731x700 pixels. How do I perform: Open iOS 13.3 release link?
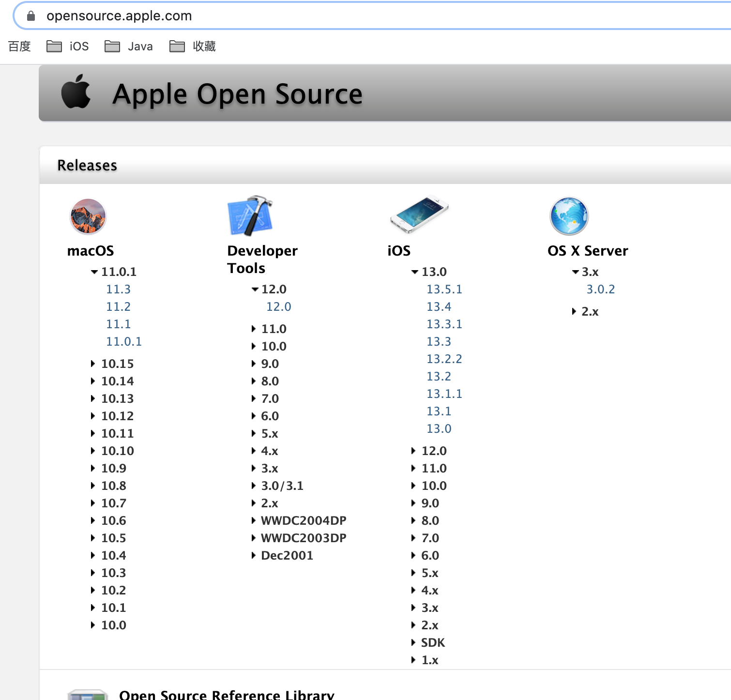439,341
